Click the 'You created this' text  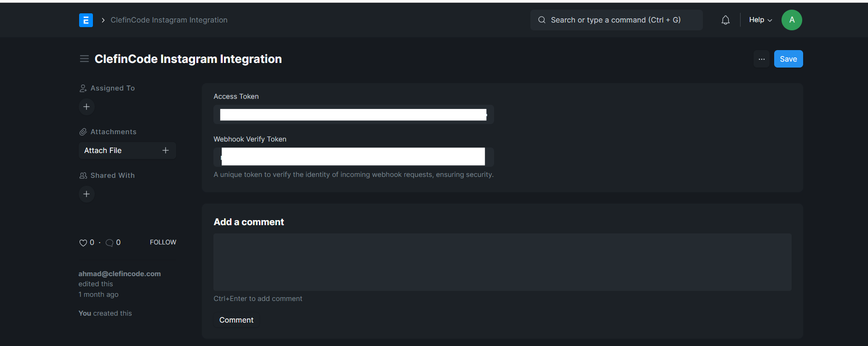[x=105, y=313]
